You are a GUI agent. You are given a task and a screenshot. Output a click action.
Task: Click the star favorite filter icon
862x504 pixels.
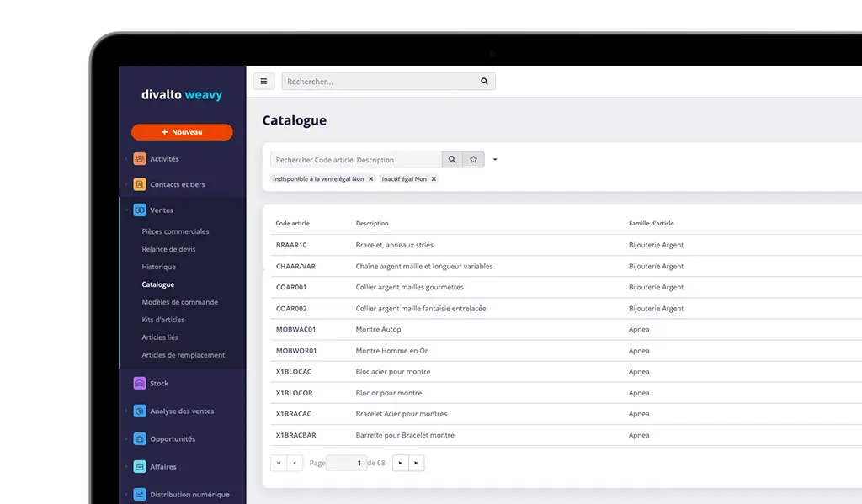[x=473, y=159]
